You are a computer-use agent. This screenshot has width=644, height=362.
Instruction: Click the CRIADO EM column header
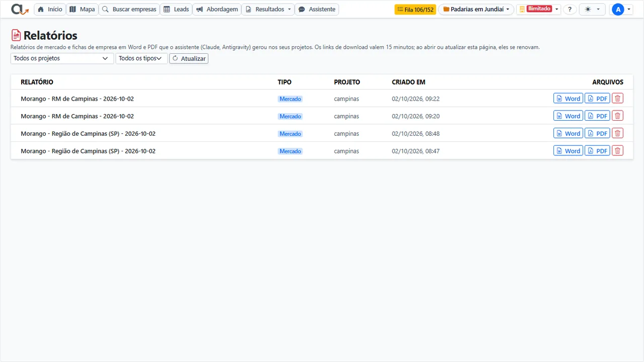point(409,82)
